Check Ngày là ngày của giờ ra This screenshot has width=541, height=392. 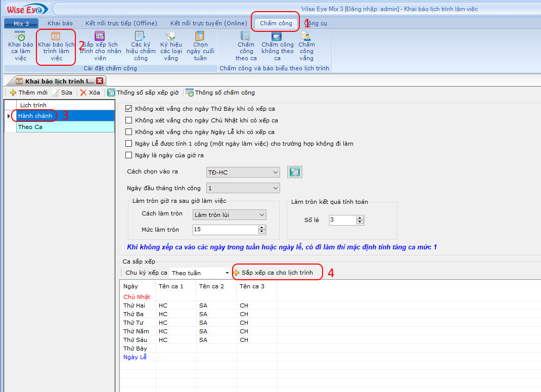[x=129, y=155]
